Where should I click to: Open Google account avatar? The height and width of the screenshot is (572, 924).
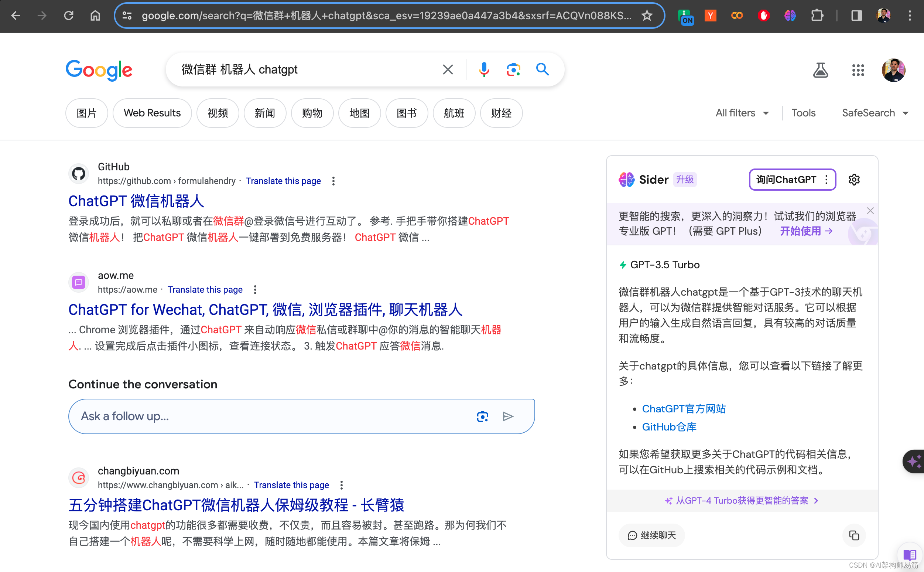point(893,70)
